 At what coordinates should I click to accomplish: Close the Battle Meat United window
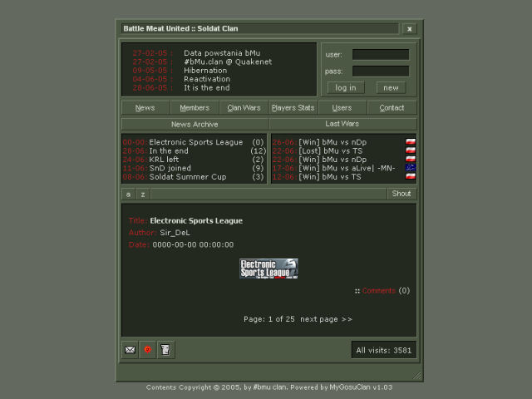coord(409,29)
